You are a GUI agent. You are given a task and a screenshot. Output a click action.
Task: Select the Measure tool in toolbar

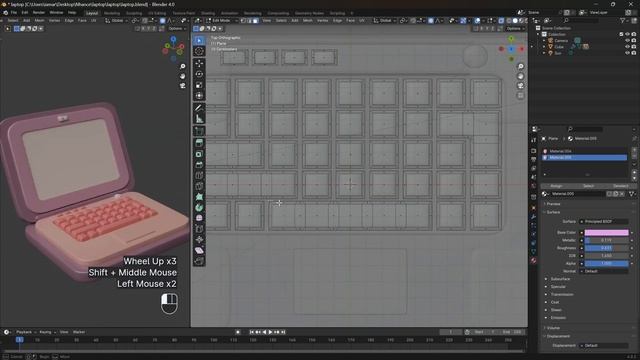(x=199, y=119)
